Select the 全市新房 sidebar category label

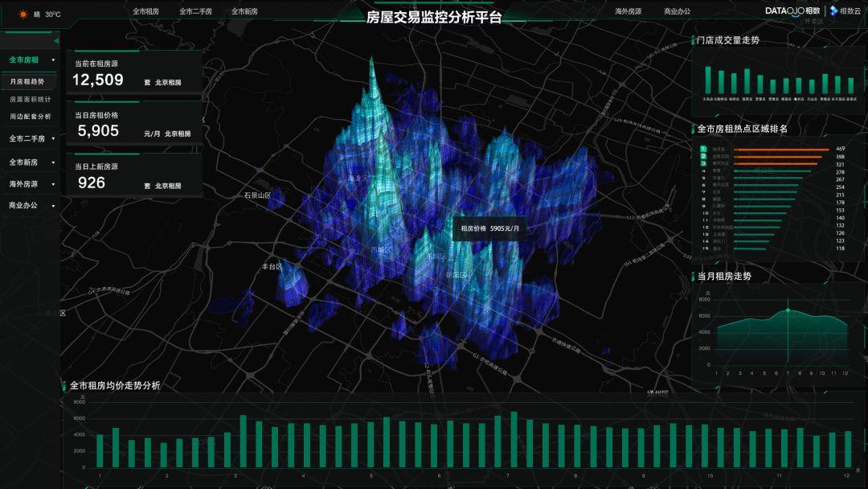tap(23, 162)
